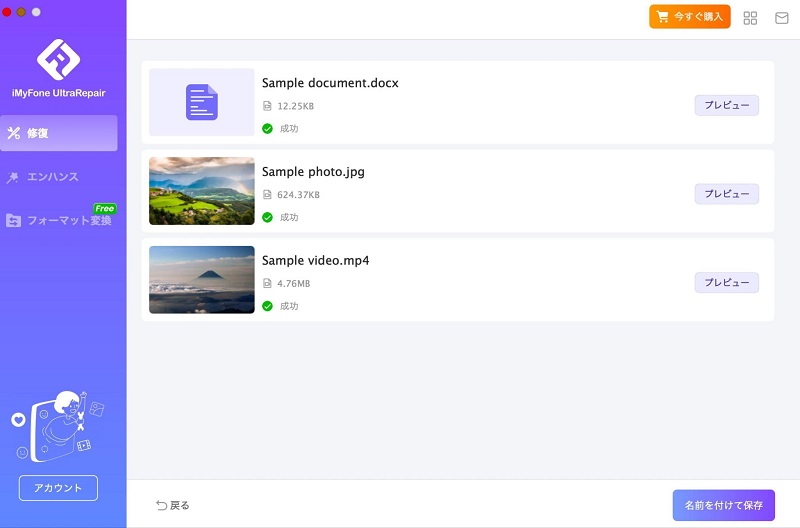Click the folder convert icon beside フォーマット変換
This screenshot has width=800, height=528.
click(x=14, y=221)
